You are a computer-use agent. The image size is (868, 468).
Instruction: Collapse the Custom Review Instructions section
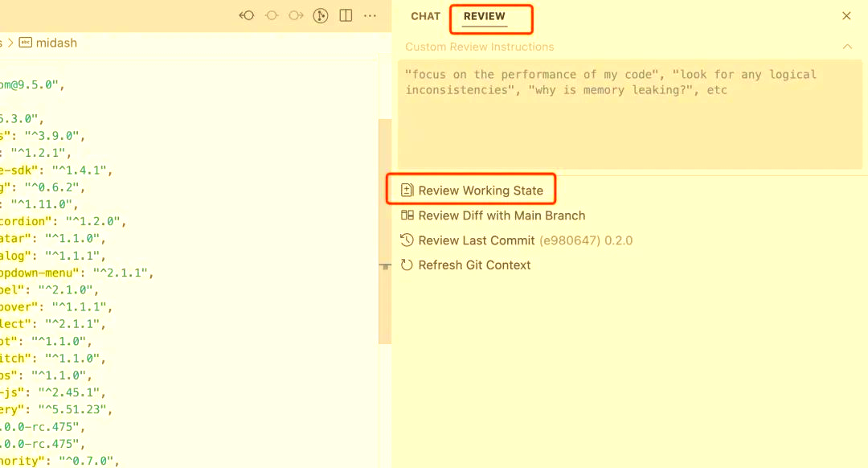click(847, 47)
